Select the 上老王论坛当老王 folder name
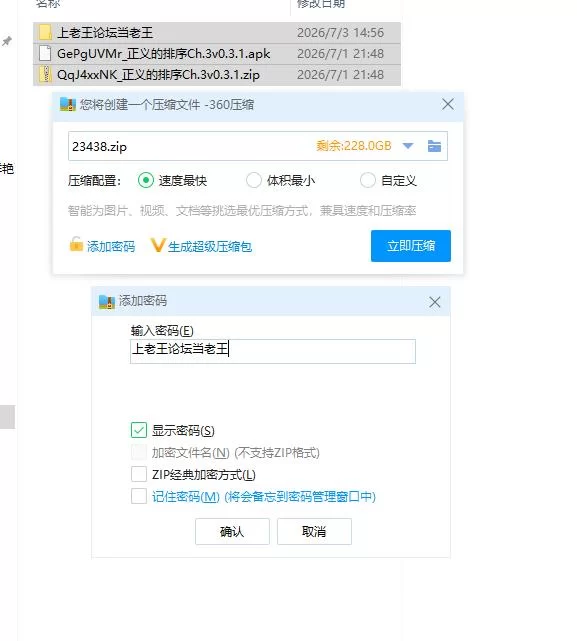 tap(105, 33)
